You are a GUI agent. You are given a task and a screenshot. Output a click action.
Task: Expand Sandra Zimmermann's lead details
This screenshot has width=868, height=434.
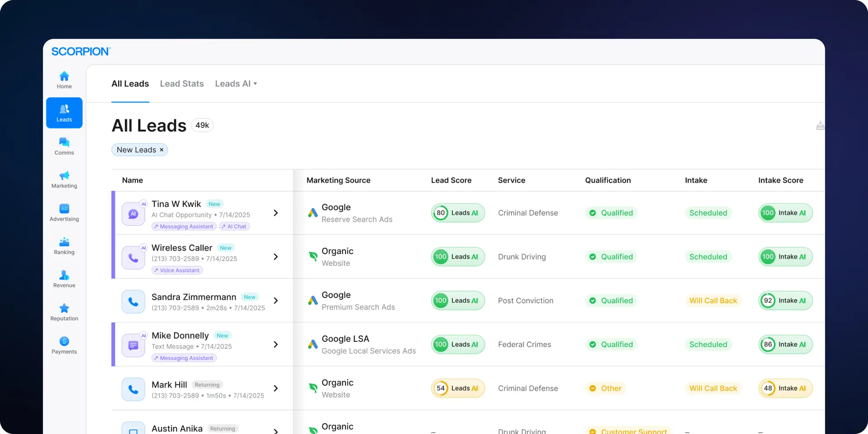[275, 301]
